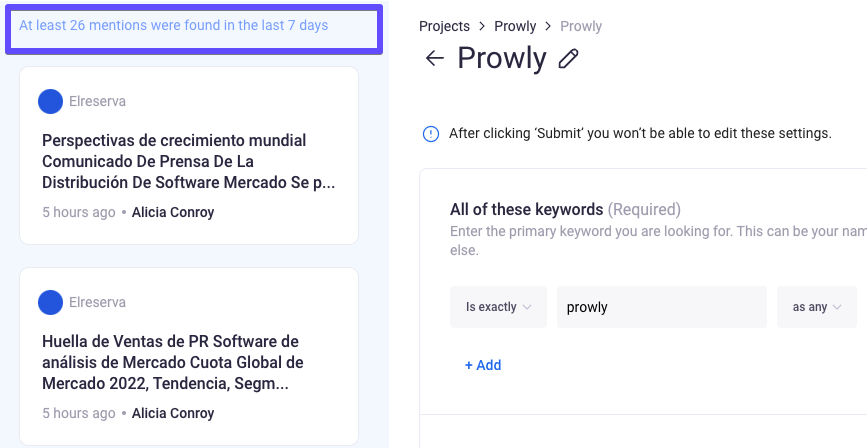The height and width of the screenshot is (448, 867).
Task: Click author Alicia Conroy on second mention
Action: 173,413
